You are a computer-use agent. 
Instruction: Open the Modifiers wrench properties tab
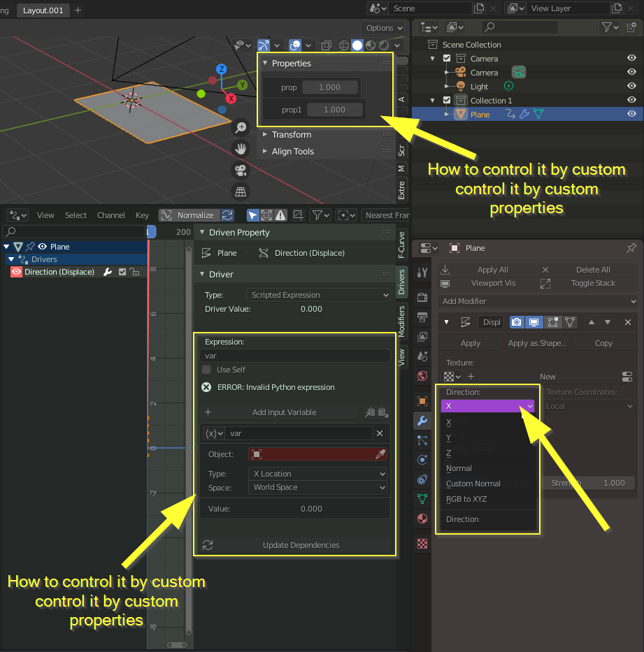coord(422,421)
